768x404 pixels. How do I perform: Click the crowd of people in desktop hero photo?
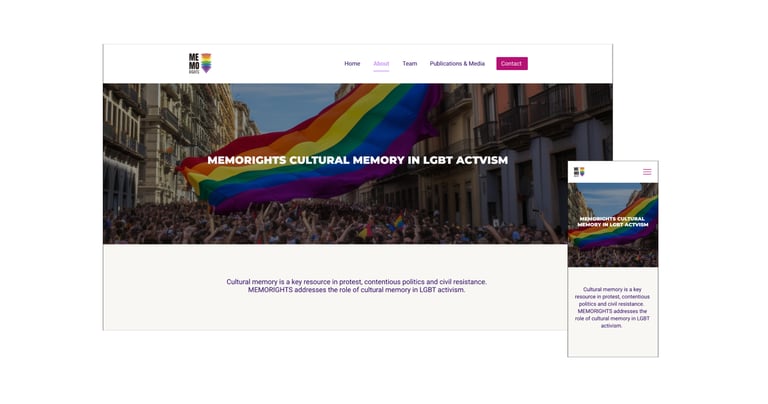click(333, 225)
